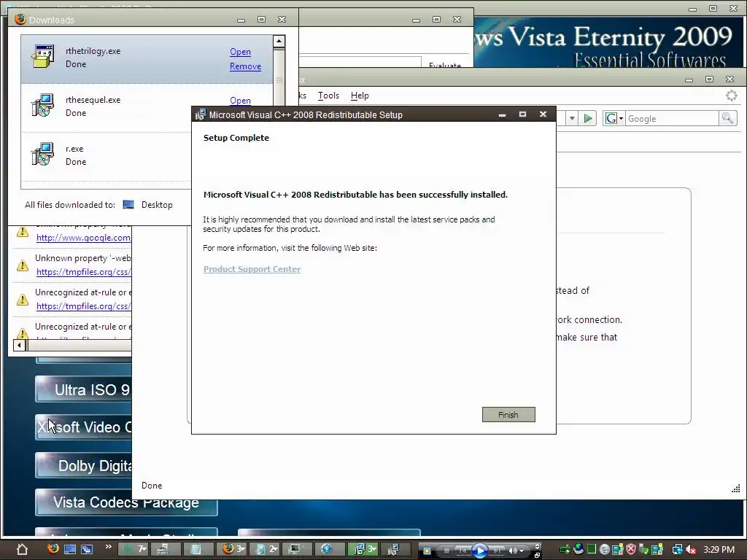Click the Done status text in Firefox
This screenshot has height=560, width=747.
[x=152, y=486]
